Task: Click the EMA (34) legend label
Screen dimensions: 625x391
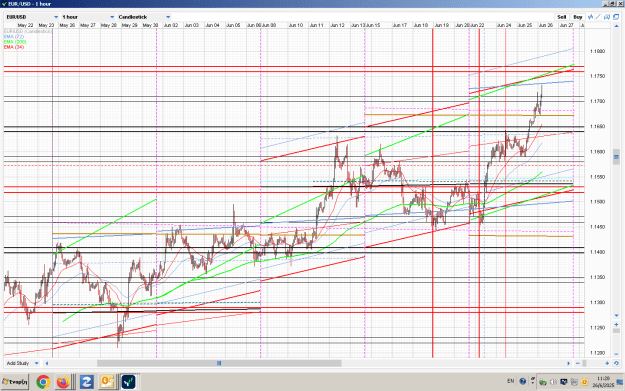Action: (x=14, y=47)
